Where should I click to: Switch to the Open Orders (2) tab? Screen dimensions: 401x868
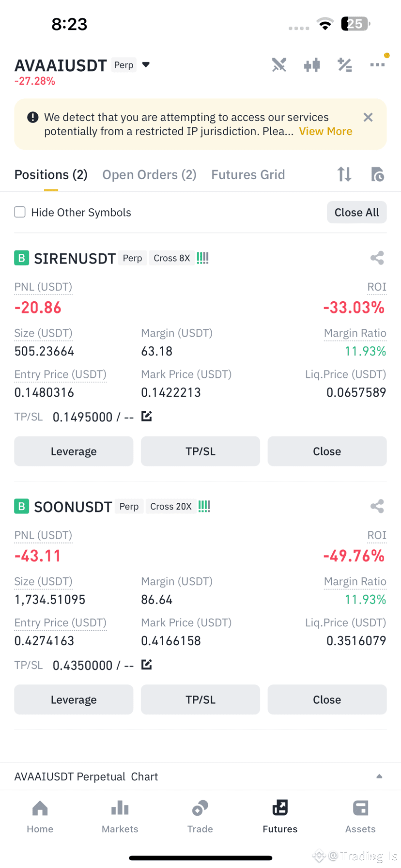click(149, 174)
